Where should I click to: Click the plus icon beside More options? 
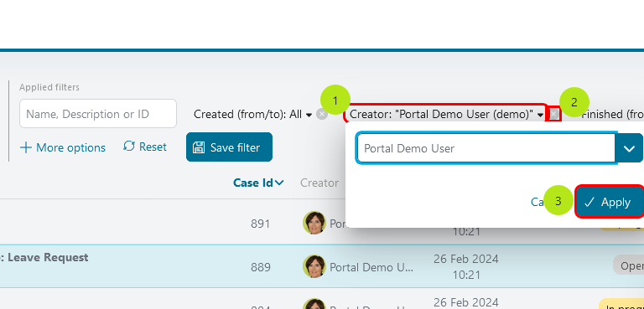coord(26,147)
